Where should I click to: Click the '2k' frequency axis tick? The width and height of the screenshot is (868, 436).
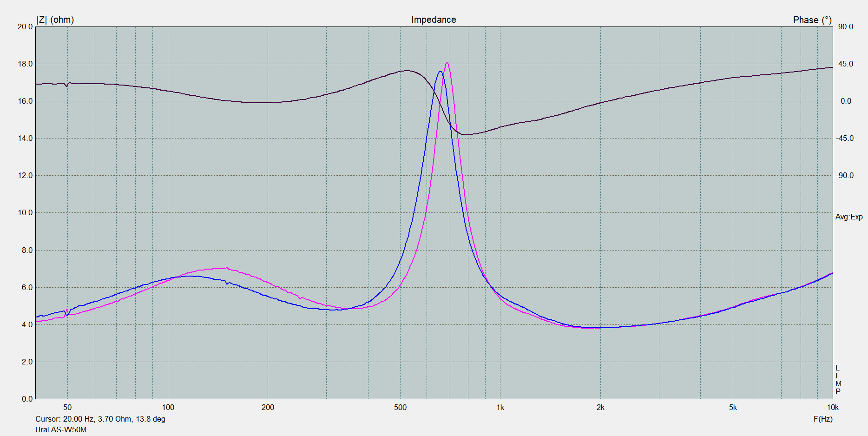tap(600, 407)
